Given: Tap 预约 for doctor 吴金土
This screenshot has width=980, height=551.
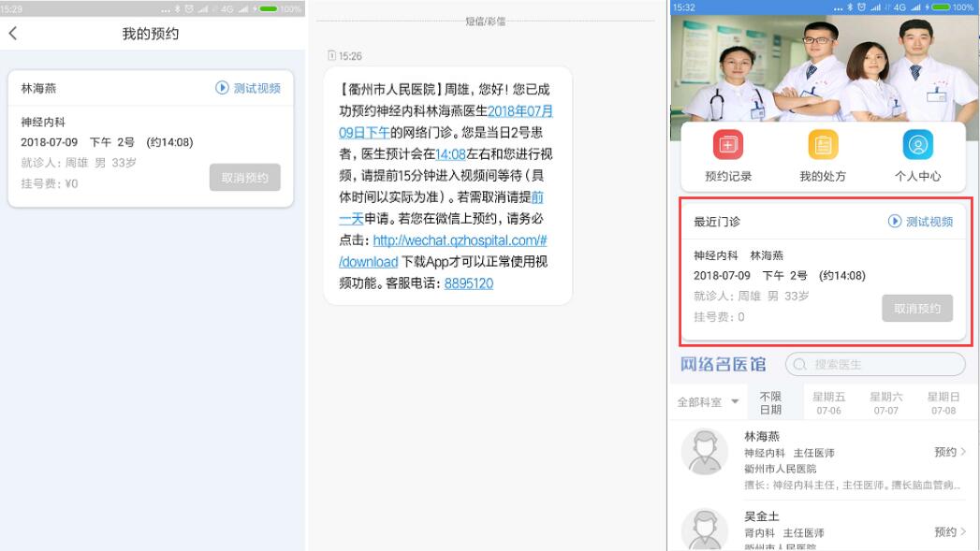Looking at the screenshot, I should (950, 531).
